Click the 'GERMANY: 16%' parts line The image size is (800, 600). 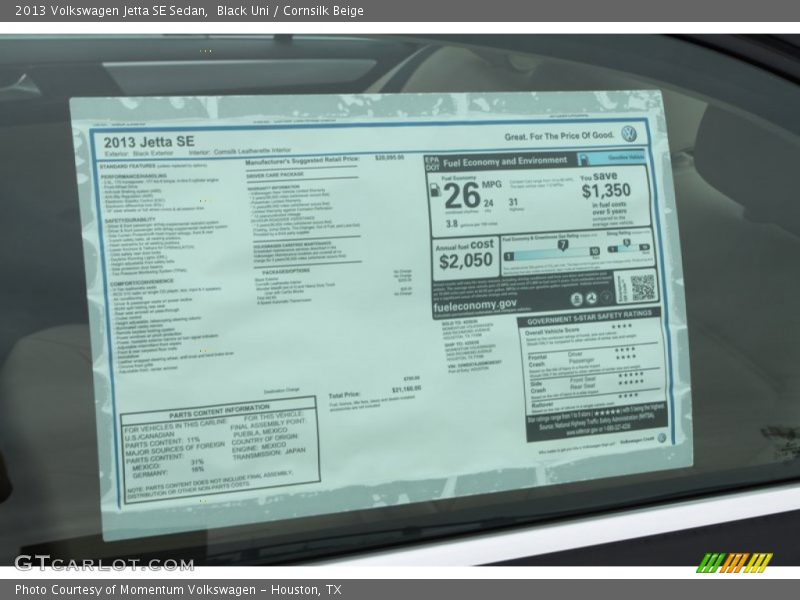coord(168,472)
